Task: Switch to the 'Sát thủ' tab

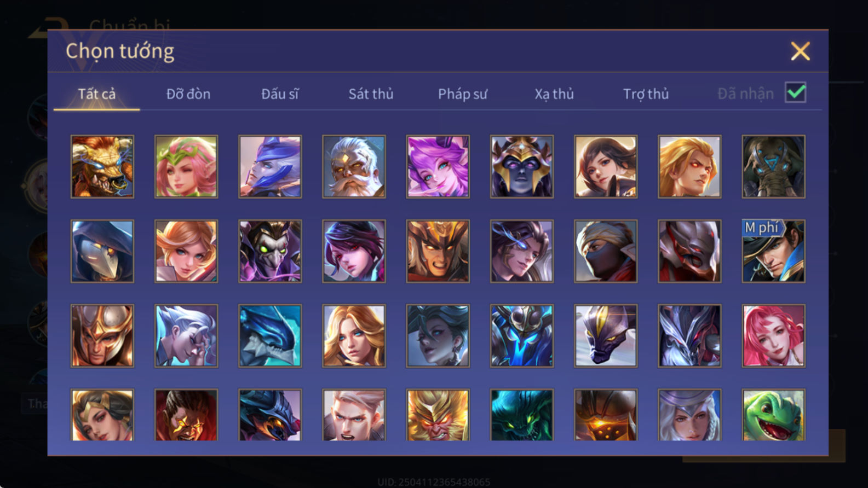Action: point(371,94)
